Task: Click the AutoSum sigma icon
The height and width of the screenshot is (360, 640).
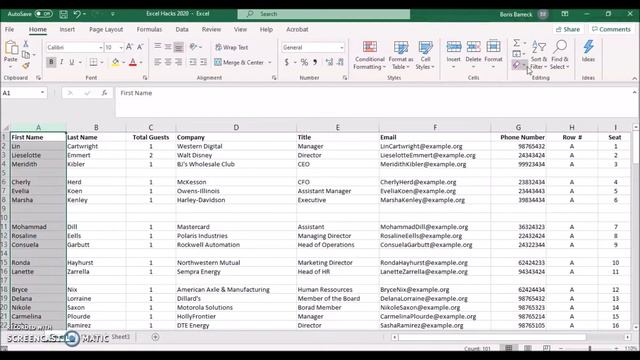Action: (517, 43)
